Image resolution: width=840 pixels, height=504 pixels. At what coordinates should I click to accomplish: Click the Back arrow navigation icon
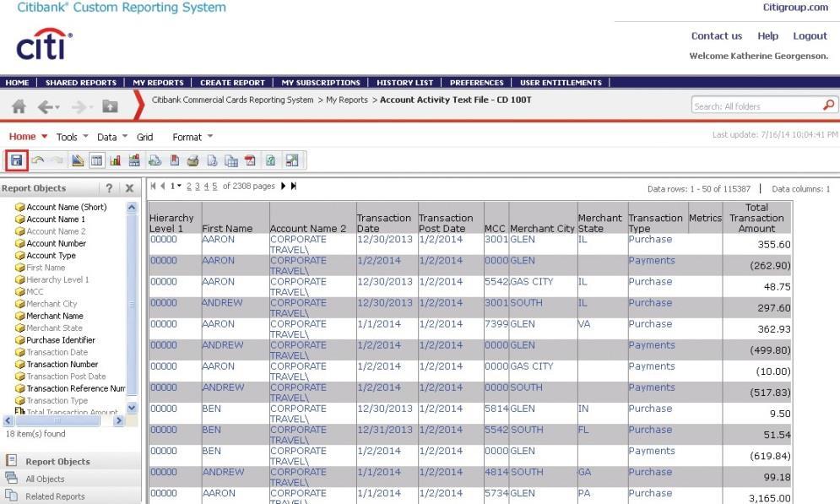tap(46, 107)
